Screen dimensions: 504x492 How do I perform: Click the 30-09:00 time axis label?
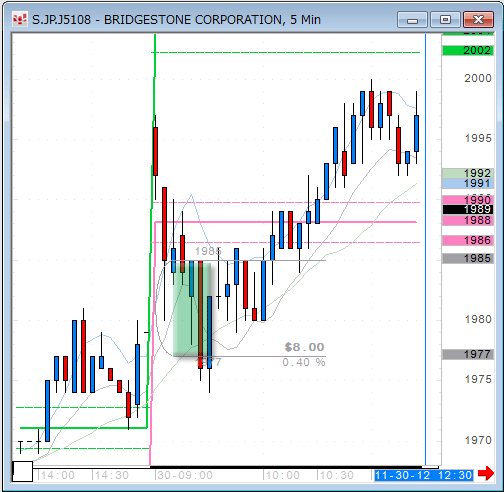184,475
